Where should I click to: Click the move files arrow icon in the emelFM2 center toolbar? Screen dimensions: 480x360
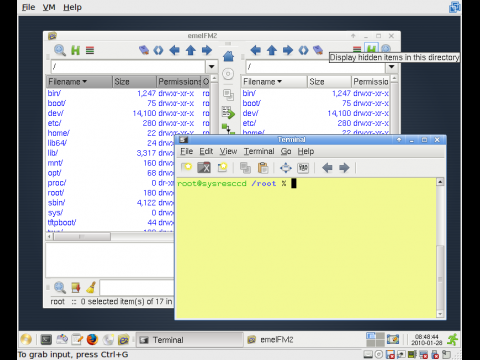pos(228,113)
